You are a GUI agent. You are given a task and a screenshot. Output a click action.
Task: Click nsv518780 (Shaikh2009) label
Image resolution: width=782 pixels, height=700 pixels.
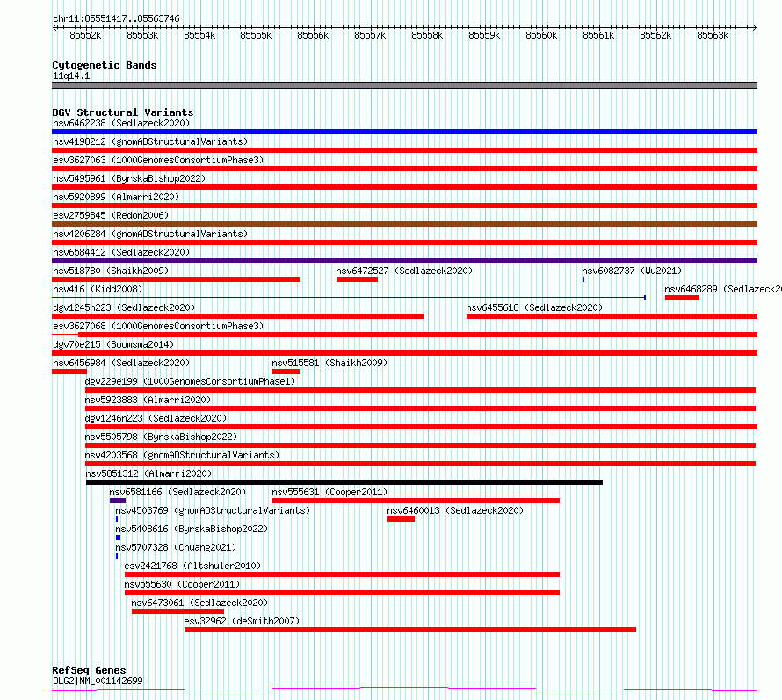point(111,271)
